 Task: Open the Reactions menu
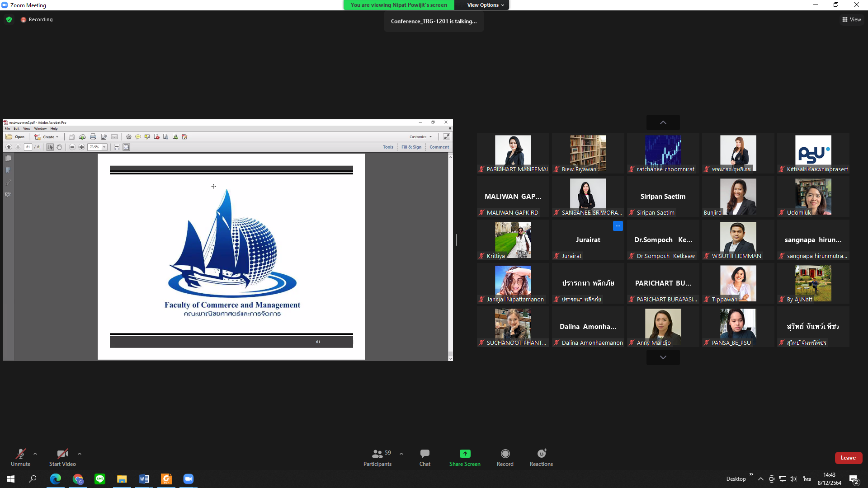(x=541, y=457)
